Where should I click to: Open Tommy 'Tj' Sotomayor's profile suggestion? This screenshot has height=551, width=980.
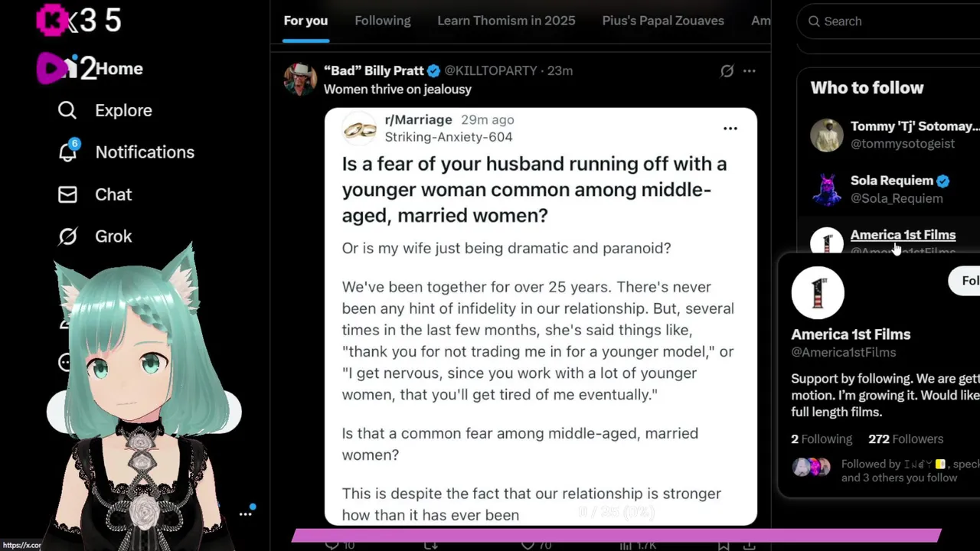coord(914,127)
